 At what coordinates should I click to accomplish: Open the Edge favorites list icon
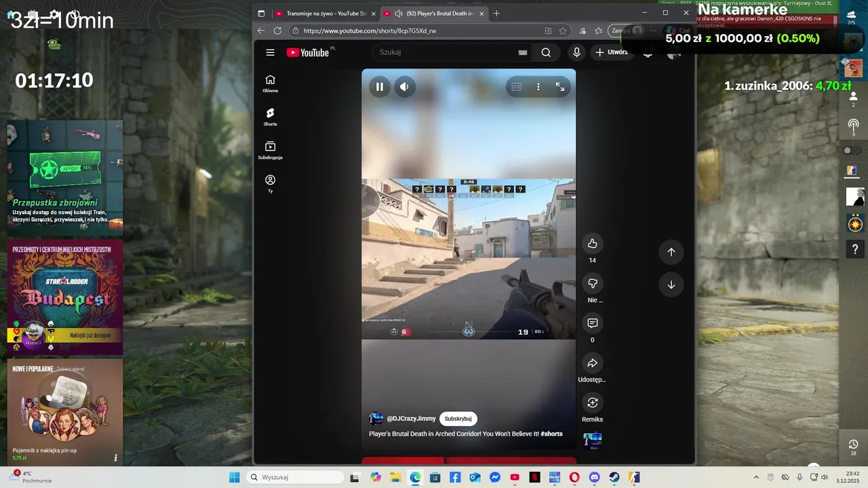point(598,30)
